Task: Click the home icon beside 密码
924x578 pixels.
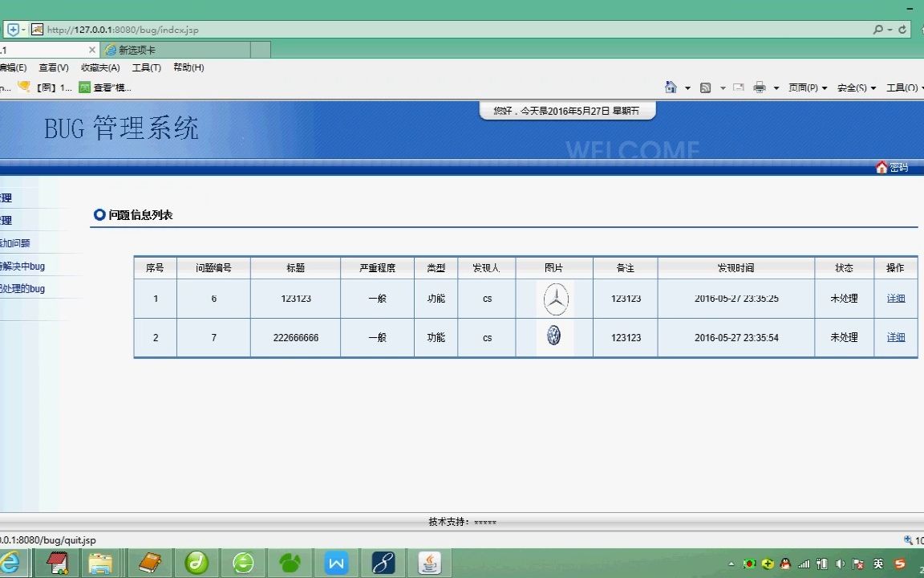Action: [881, 167]
